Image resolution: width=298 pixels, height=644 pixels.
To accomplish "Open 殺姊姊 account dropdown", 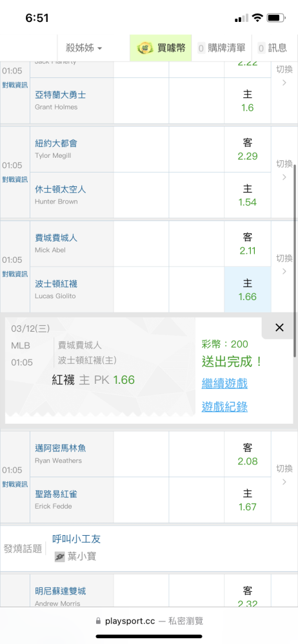I will 84,48.
